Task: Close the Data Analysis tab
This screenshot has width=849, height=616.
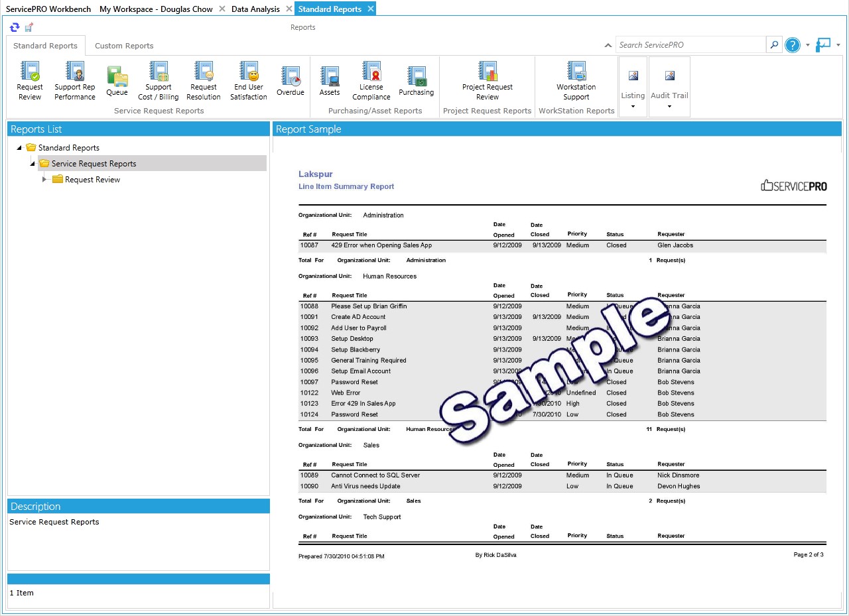Action: (x=289, y=9)
